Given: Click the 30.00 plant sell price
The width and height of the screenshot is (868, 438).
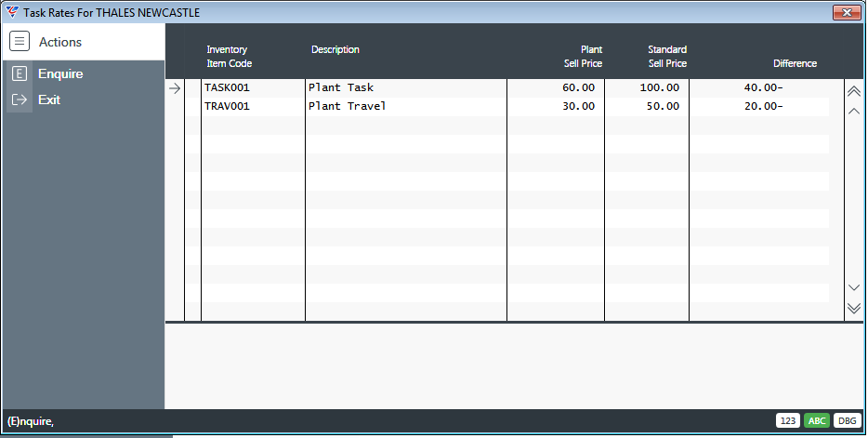Looking at the screenshot, I should click(578, 106).
